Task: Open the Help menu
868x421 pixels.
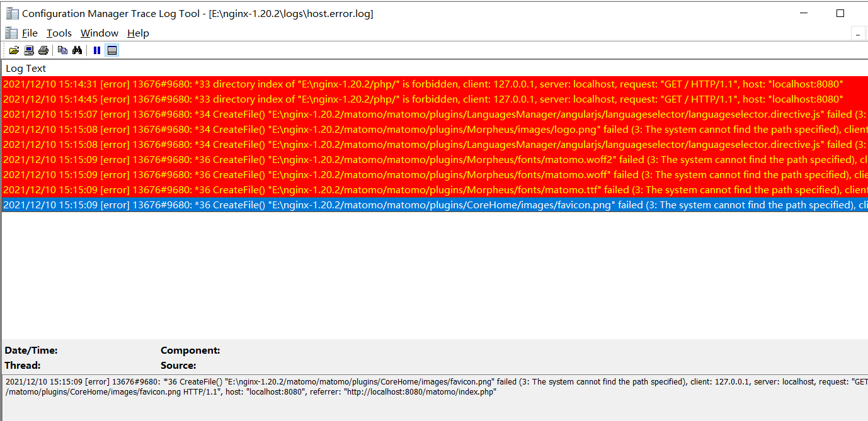Action: pyautogui.click(x=137, y=33)
